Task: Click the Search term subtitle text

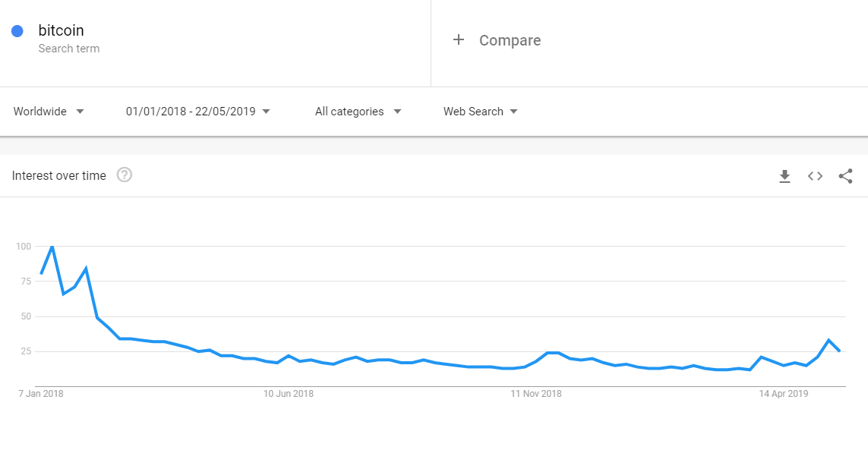Action: 68,49
